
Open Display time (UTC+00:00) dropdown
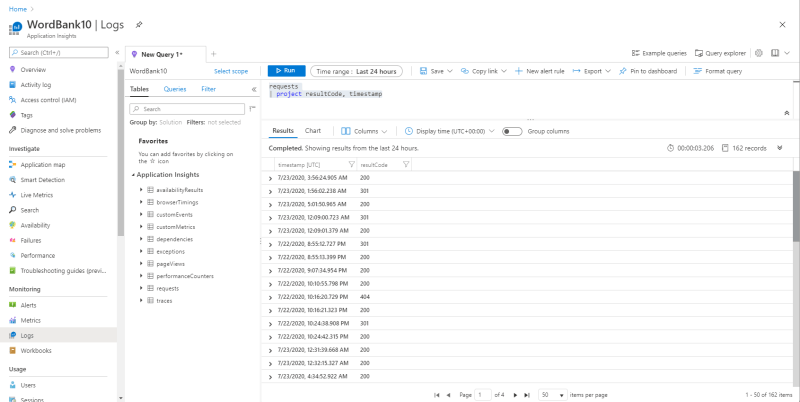(449, 132)
